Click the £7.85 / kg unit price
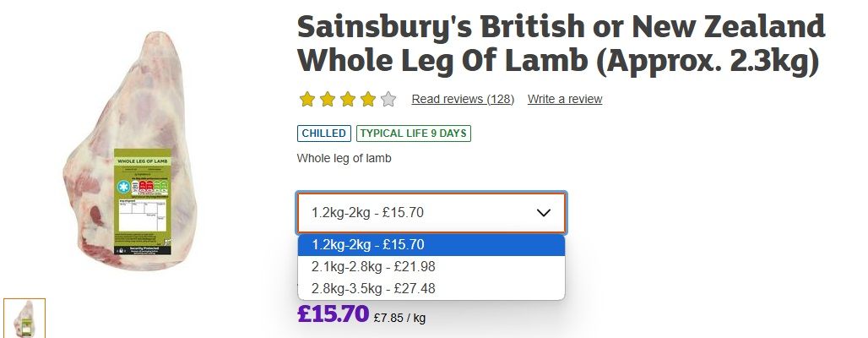Viewport: 868px width, 338px height. [x=399, y=319]
